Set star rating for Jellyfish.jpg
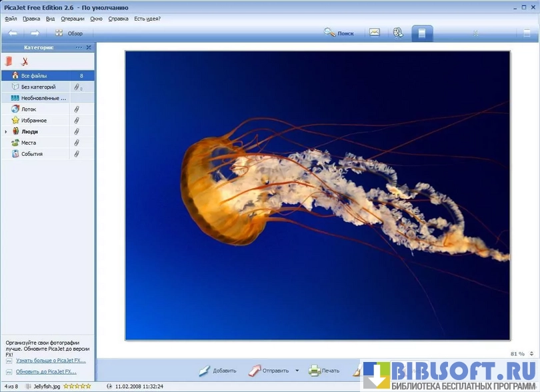 [77, 386]
